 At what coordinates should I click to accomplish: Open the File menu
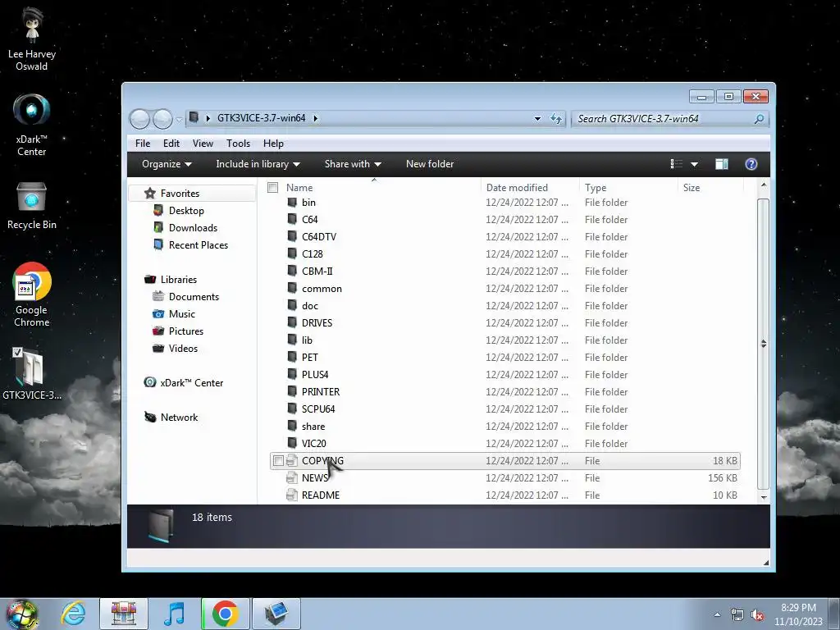(143, 144)
